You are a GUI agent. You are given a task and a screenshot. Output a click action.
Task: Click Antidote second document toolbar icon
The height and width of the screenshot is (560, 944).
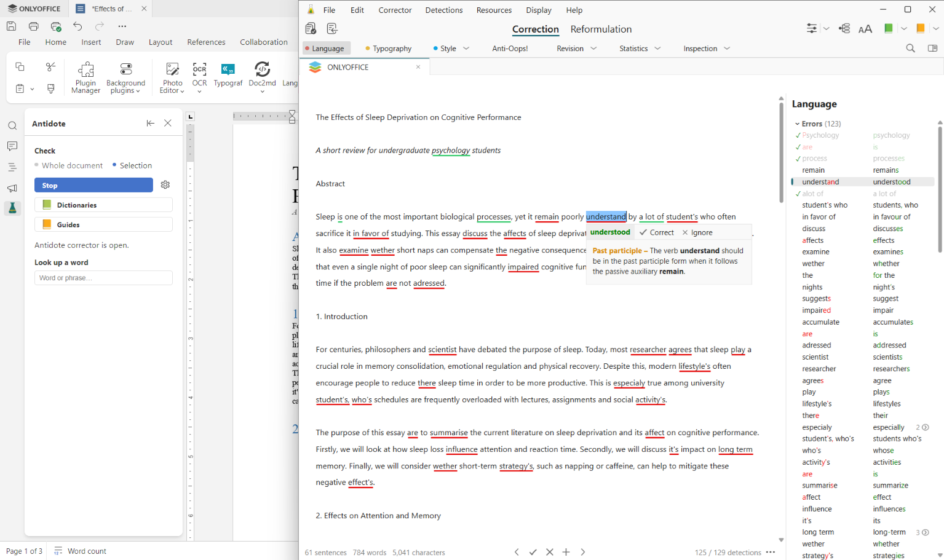pyautogui.click(x=332, y=28)
